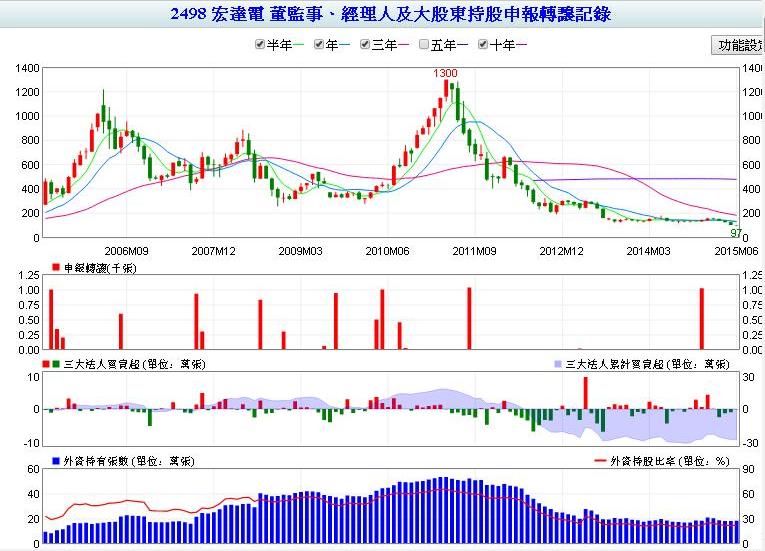
Task: Click the 1300 peak price label
Action: coord(445,73)
